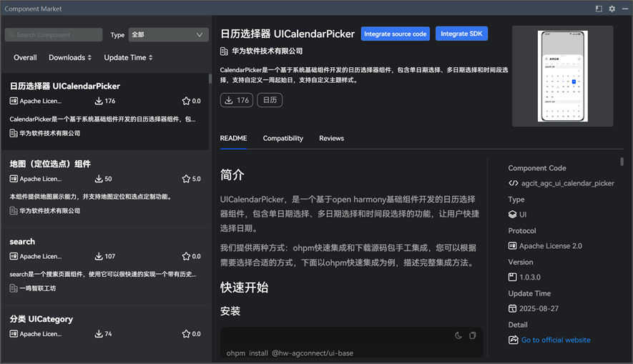Open the calendar picker preview thumbnail
633x364 pixels.
tap(562, 76)
